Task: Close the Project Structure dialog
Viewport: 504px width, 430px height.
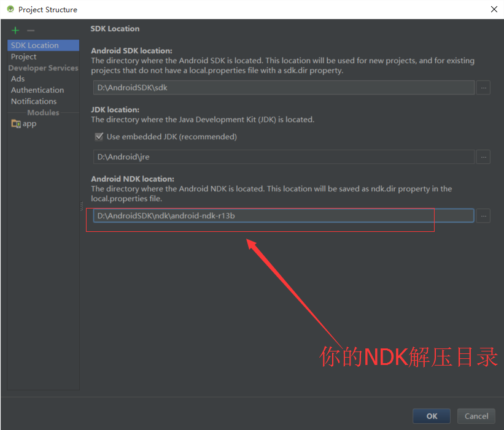Action: 494,9
